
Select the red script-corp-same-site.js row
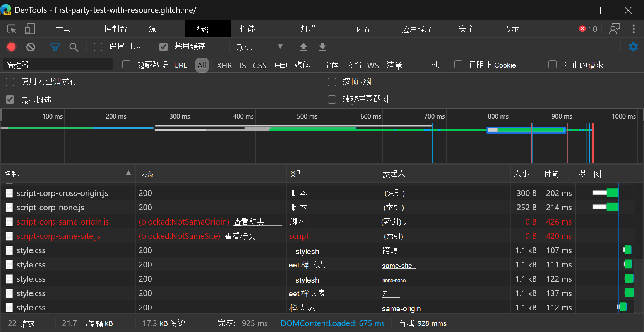pos(317,236)
